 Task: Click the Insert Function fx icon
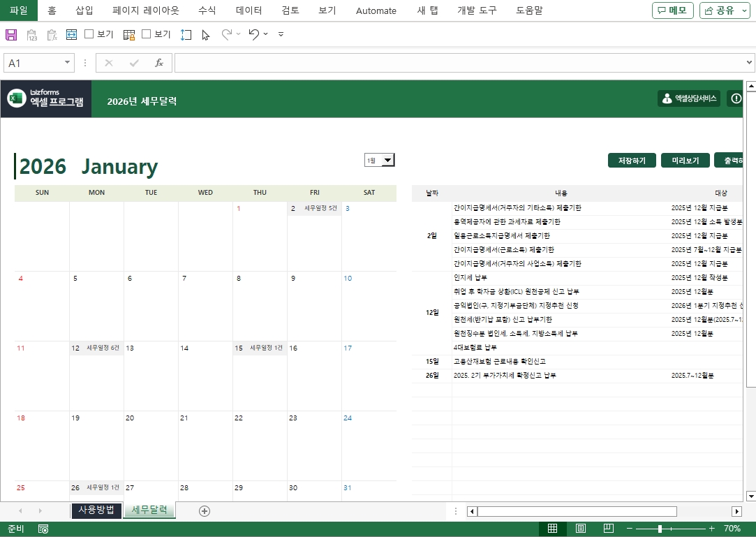click(x=159, y=63)
